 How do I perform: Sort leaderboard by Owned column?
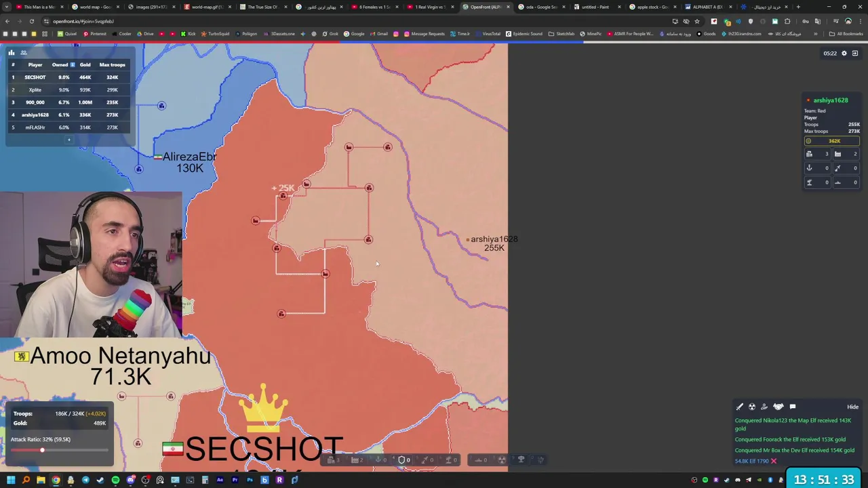(x=63, y=64)
